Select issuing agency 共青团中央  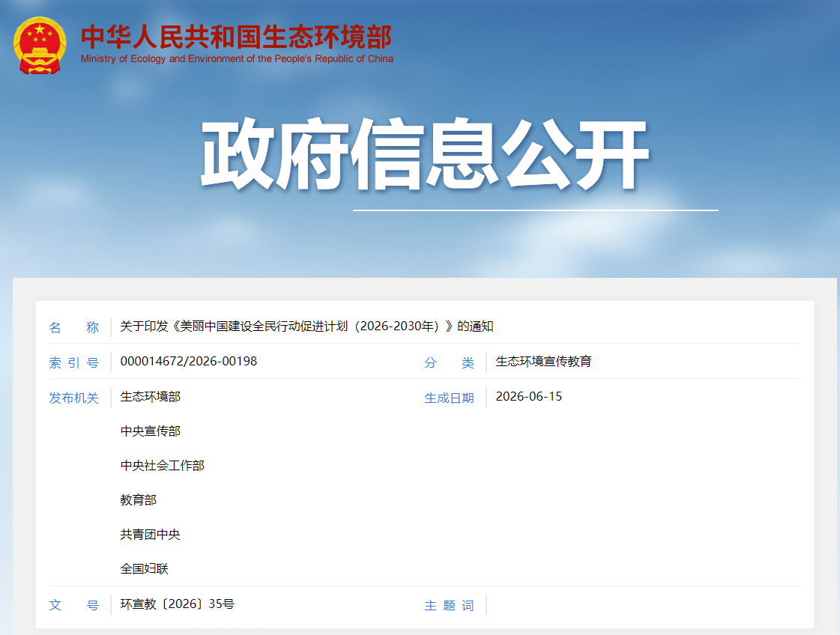(150, 535)
